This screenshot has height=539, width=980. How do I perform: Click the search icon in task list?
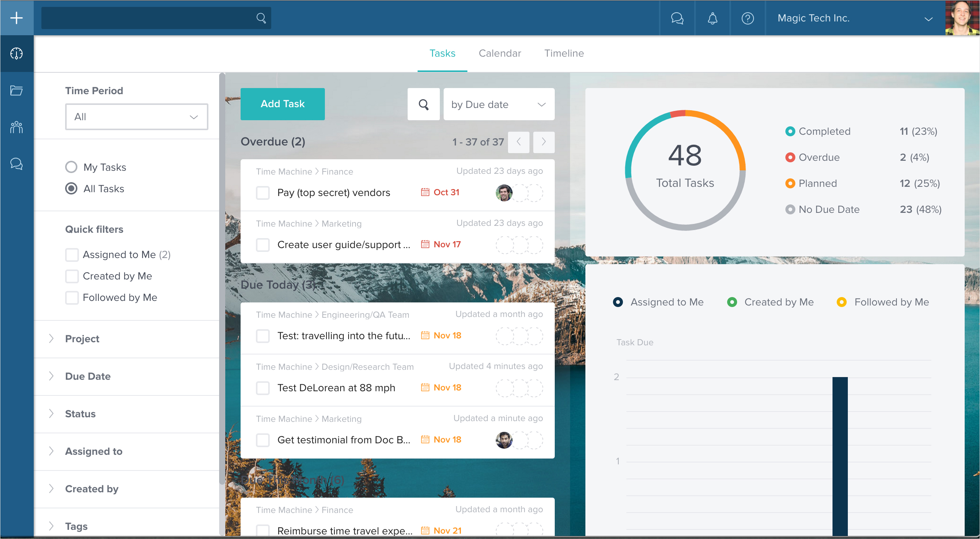click(424, 104)
